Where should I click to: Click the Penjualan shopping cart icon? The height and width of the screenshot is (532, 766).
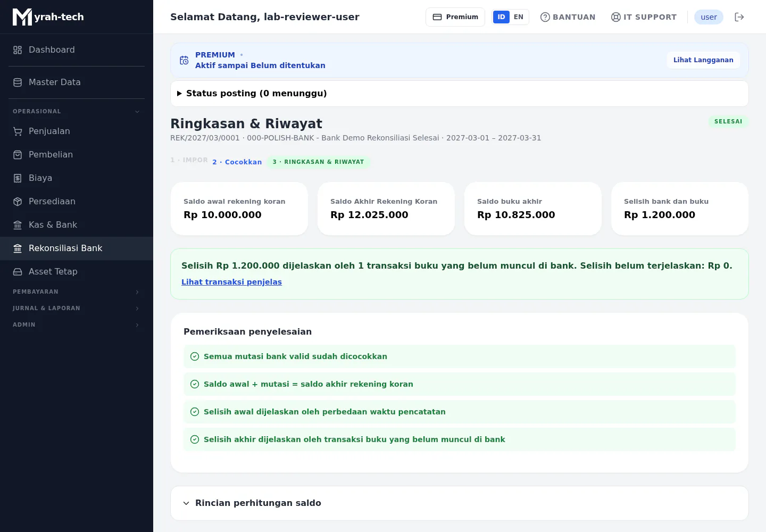[x=18, y=131]
